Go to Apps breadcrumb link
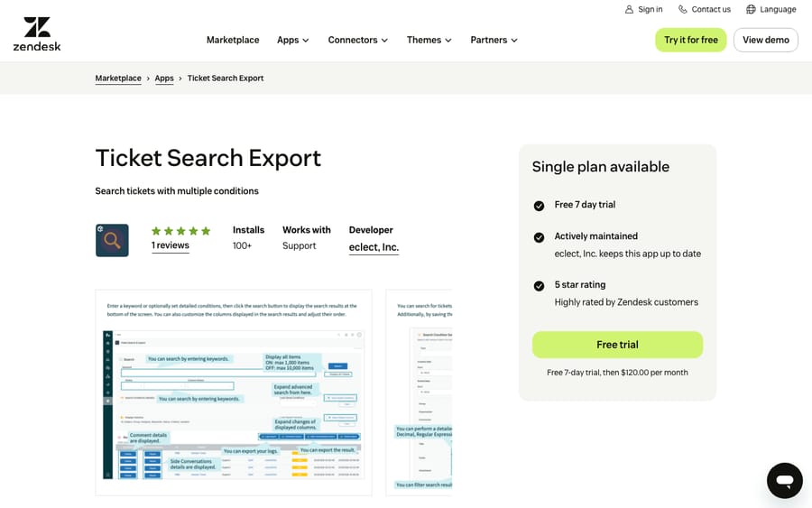This screenshot has height=508, width=812. pyautogui.click(x=164, y=79)
